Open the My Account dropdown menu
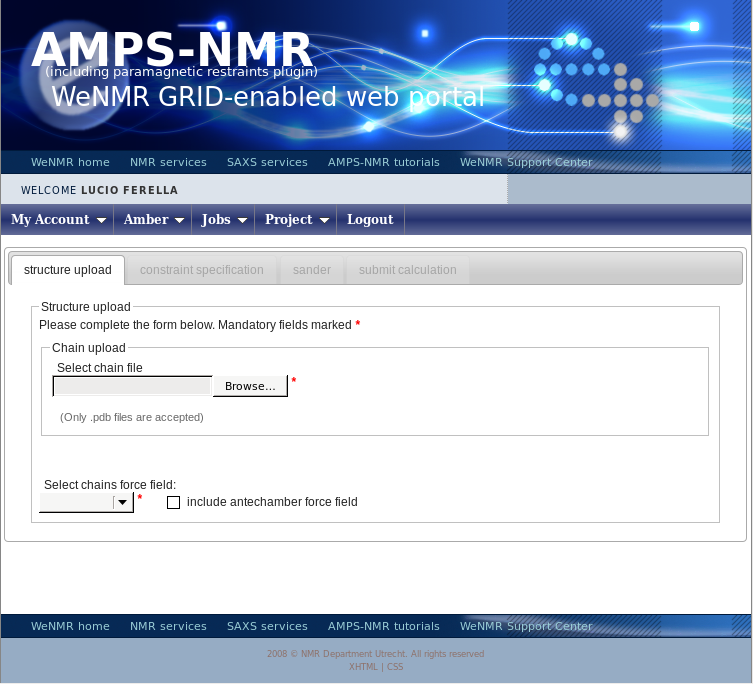 (x=57, y=220)
